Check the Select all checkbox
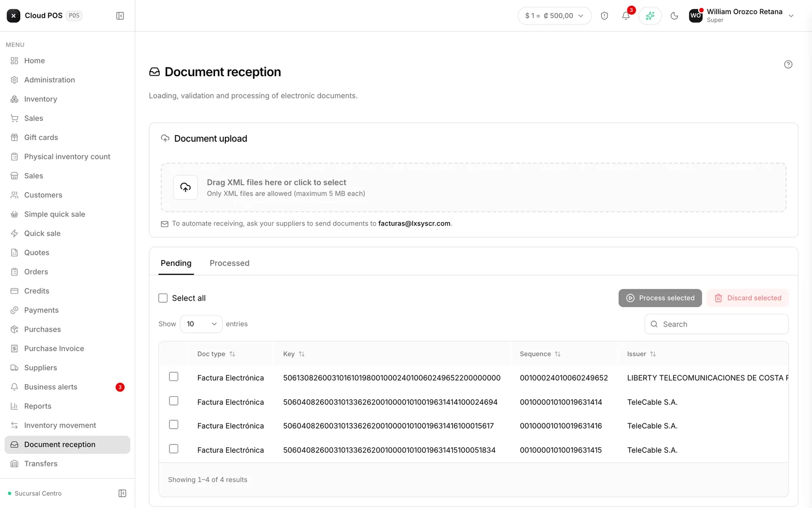Image resolution: width=812 pixels, height=508 pixels. [x=163, y=298]
